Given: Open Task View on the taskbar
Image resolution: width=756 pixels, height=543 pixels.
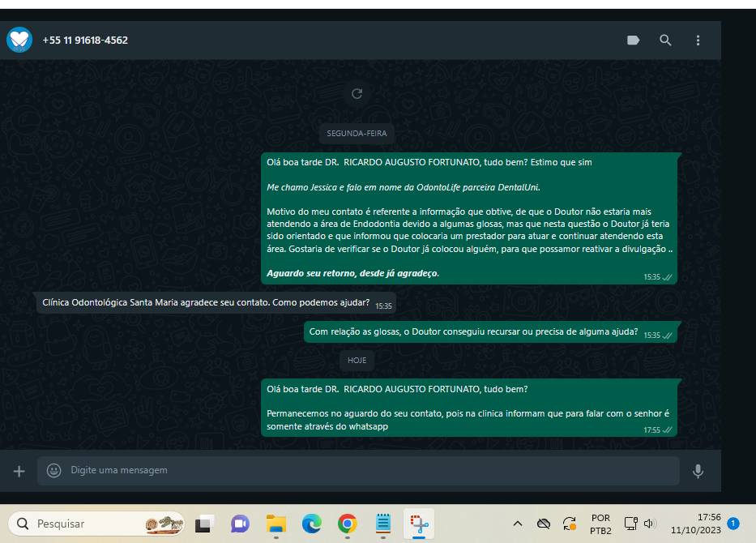Looking at the screenshot, I should coord(204,524).
